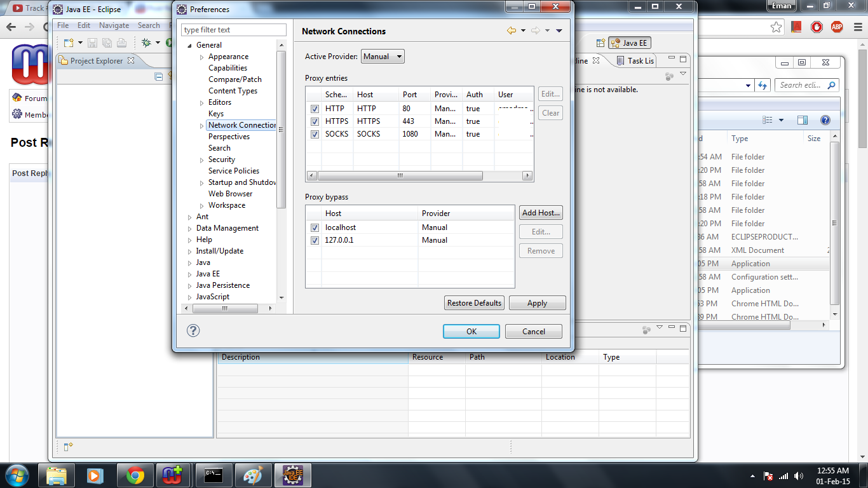The image size is (868, 488).
Task: Click the debug bug toolbar icon
Action: point(146,43)
